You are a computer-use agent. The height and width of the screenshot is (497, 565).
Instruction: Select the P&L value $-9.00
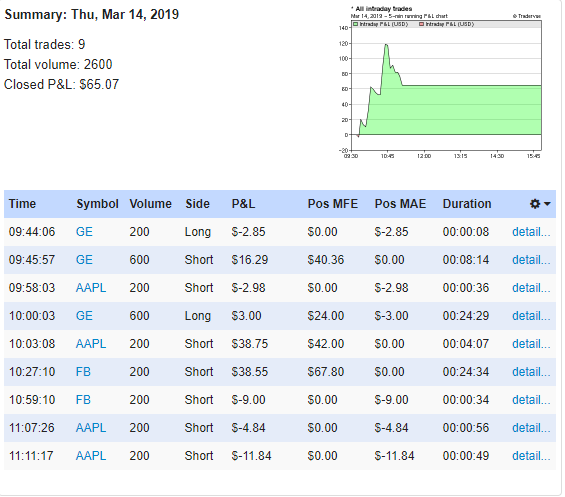tap(248, 400)
